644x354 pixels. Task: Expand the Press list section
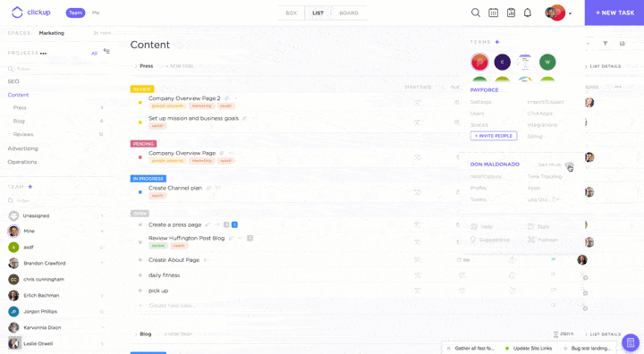click(x=136, y=66)
